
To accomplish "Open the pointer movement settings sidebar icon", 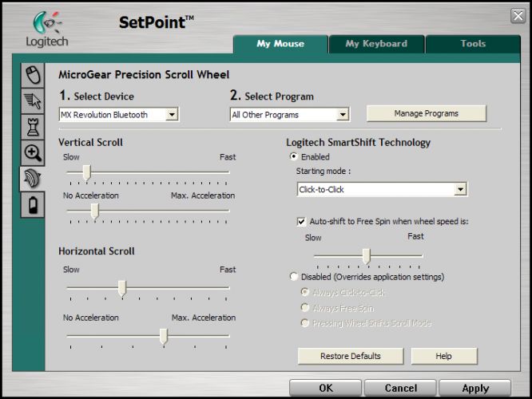I will 33,101.
